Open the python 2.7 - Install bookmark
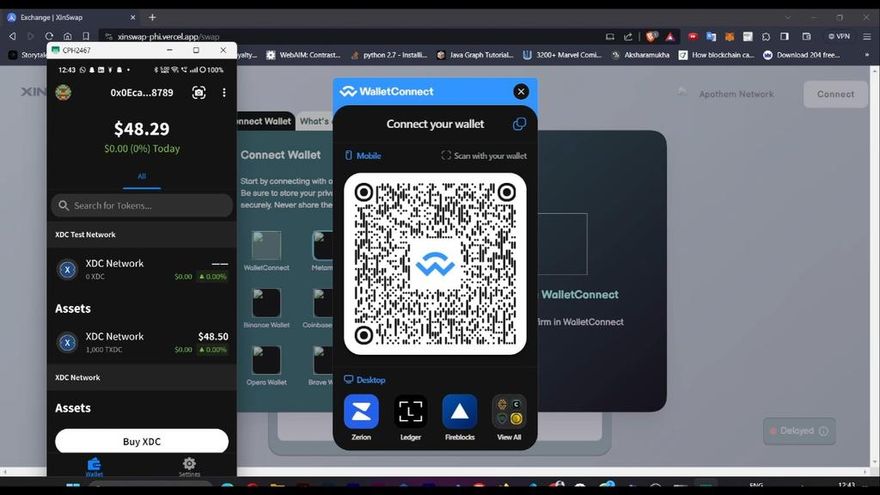The height and width of the screenshot is (495, 880). pyautogui.click(x=388, y=55)
